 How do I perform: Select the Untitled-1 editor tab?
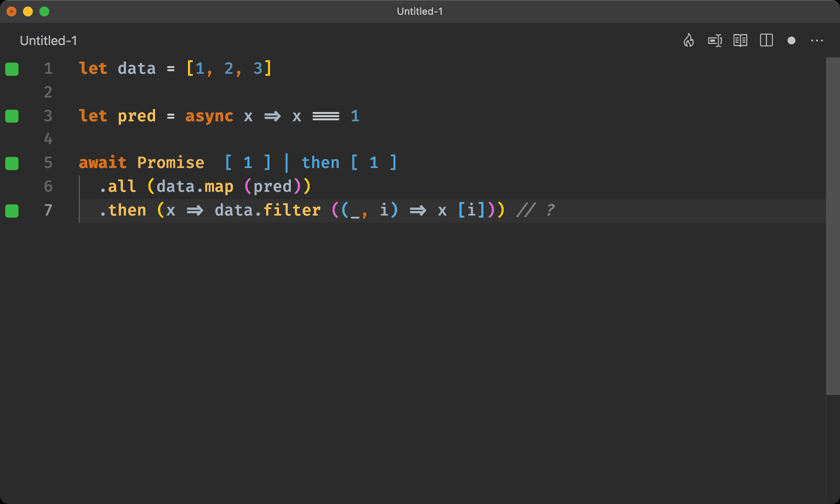point(48,41)
